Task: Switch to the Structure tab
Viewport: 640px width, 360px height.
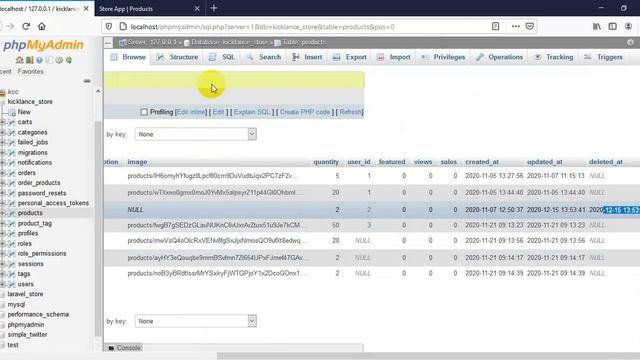Action: tap(178, 57)
